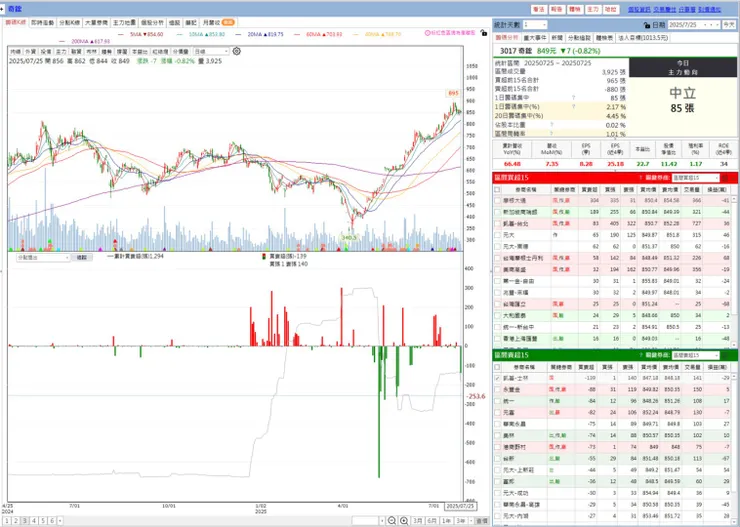Switch to the 主力地圖 tab
Viewport: 740px width, 527px height.
124,22
